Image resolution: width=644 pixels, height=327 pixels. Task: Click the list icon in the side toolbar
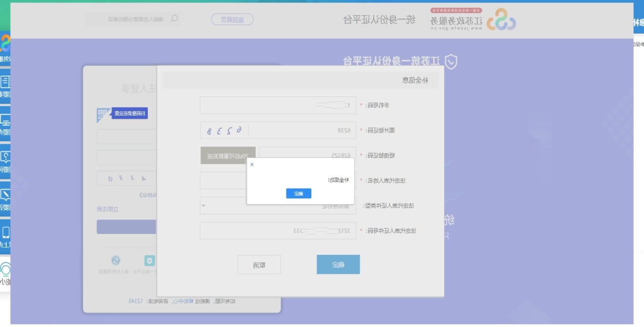[x=6, y=81]
